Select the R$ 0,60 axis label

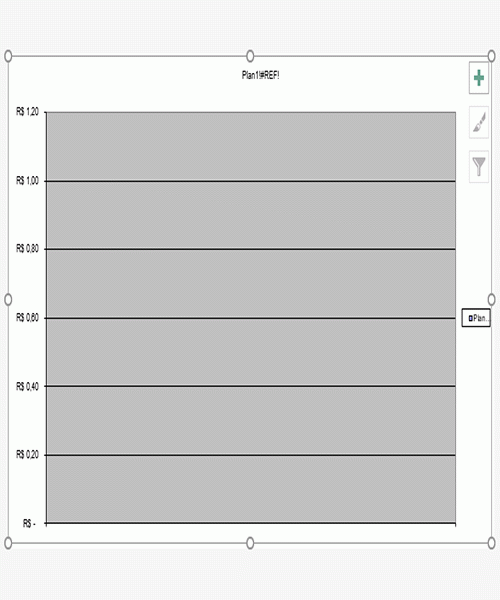coord(27,318)
